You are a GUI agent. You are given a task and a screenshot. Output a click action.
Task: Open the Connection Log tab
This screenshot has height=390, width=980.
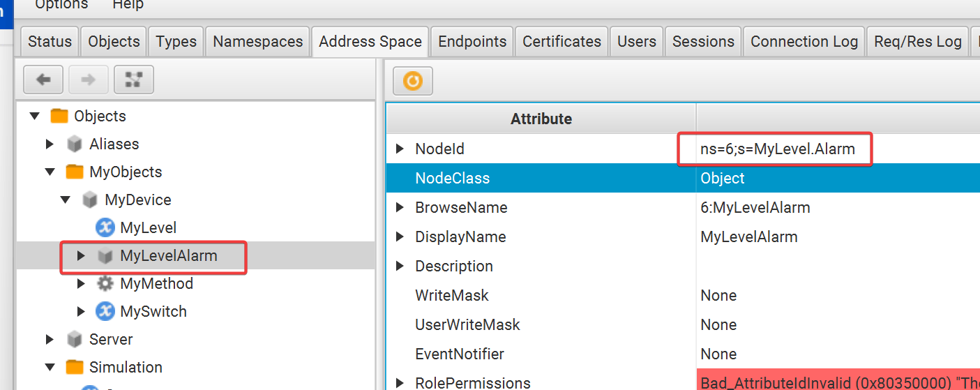tap(804, 41)
